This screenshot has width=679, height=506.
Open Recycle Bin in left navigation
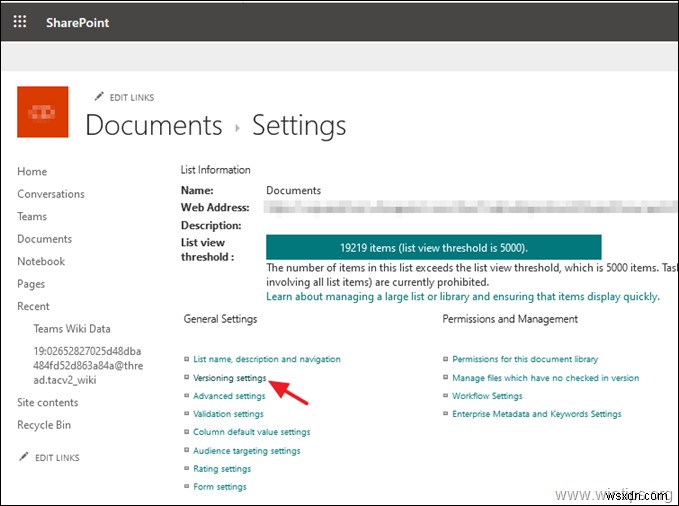[44, 425]
